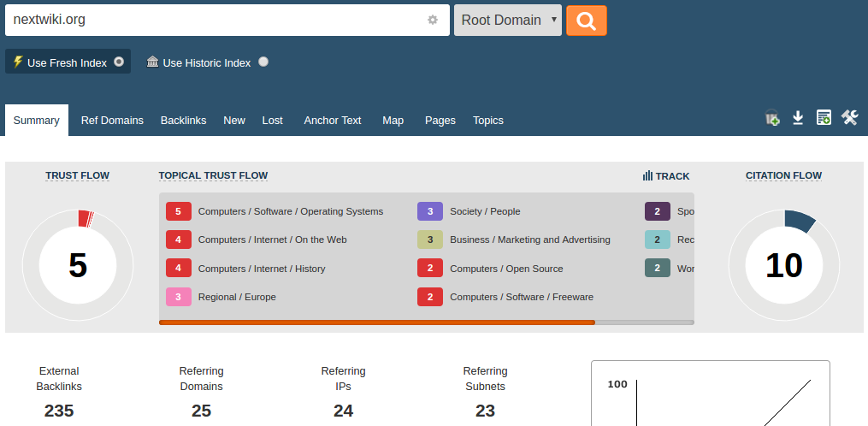Open search settings gear in URL field

coord(433,20)
